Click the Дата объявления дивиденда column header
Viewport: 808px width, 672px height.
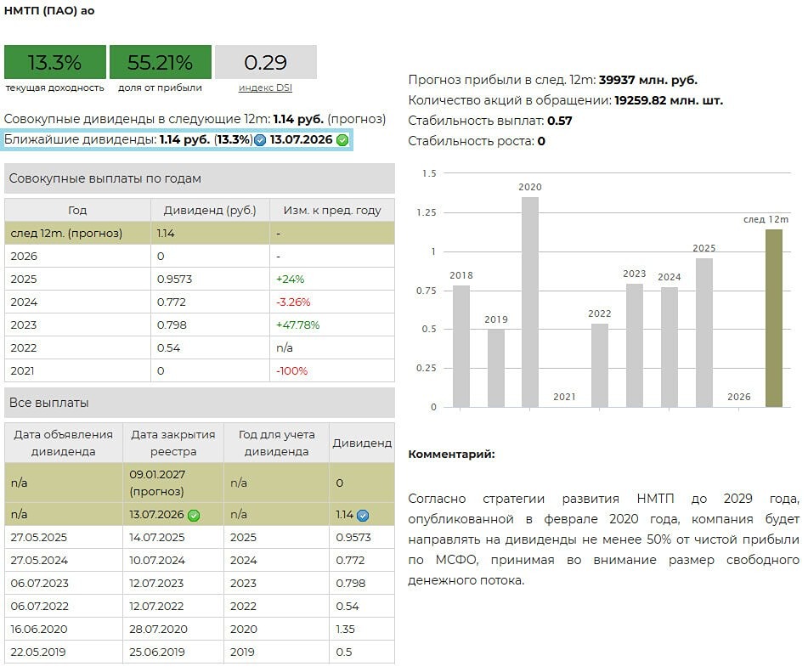(x=64, y=443)
